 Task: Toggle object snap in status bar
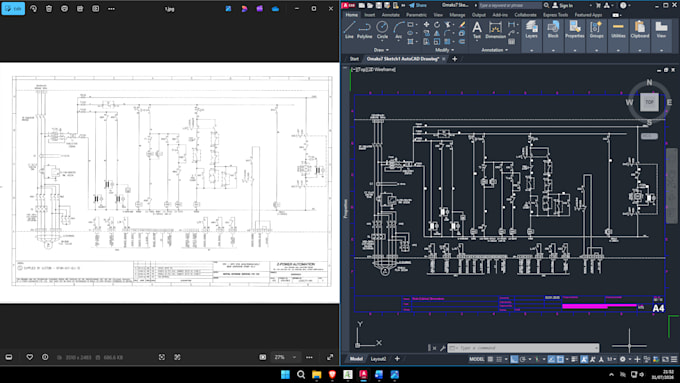(560, 359)
